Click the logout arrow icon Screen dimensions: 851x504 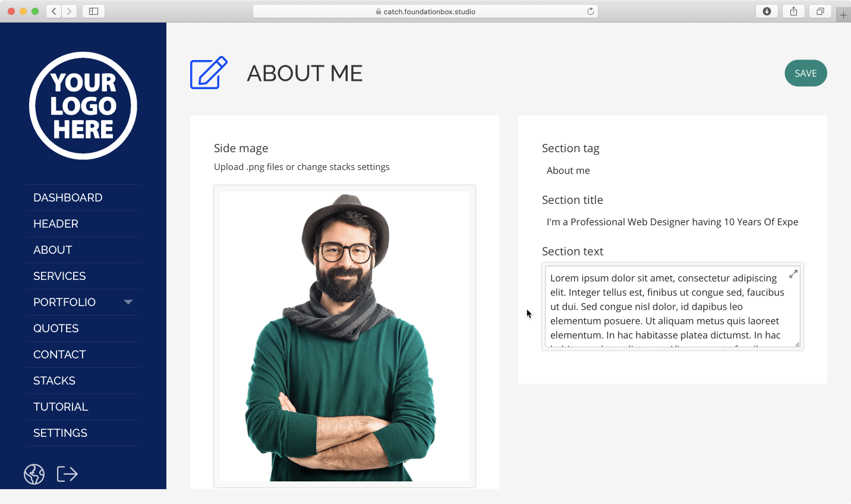tap(67, 474)
